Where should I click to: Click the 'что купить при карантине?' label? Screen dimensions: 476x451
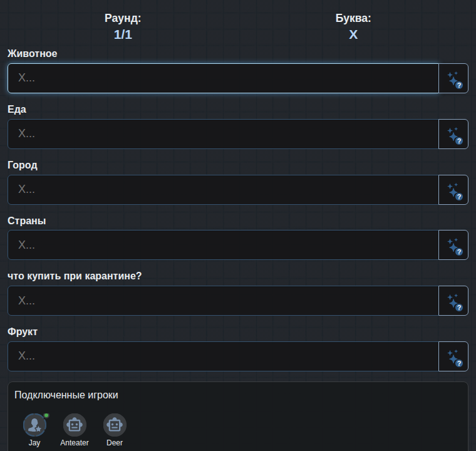click(x=75, y=276)
